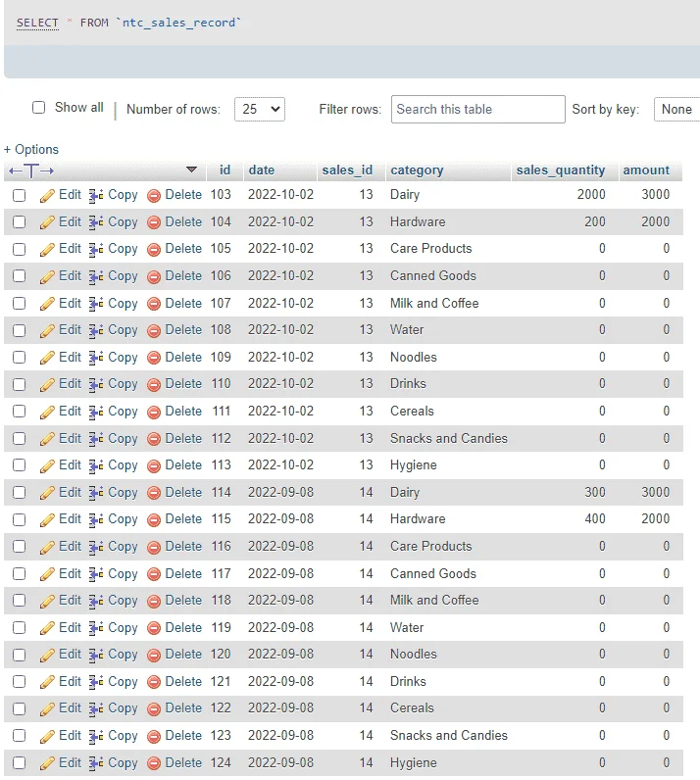700x780 pixels.
Task: Tick the checkbox for row 104 Hardware
Action: pos(19,221)
